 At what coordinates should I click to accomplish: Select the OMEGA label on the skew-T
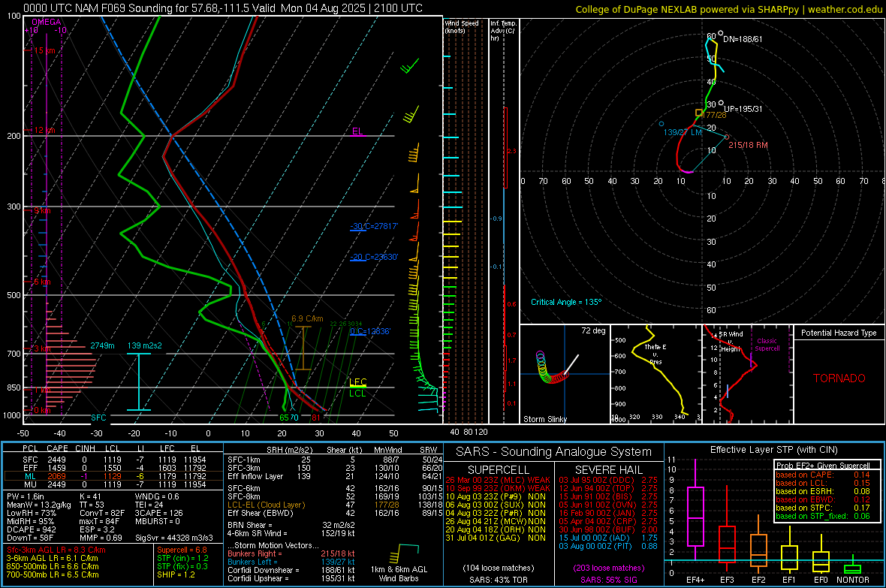(x=47, y=22)
